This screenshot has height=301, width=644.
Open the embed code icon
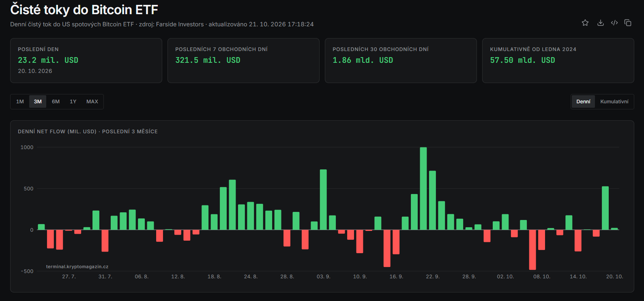614,23
